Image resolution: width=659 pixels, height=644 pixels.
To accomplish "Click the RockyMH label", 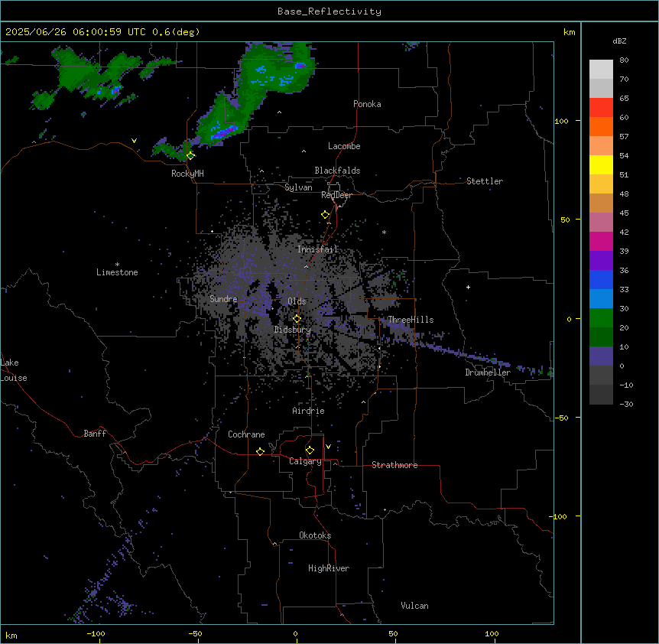I will 187,174.
